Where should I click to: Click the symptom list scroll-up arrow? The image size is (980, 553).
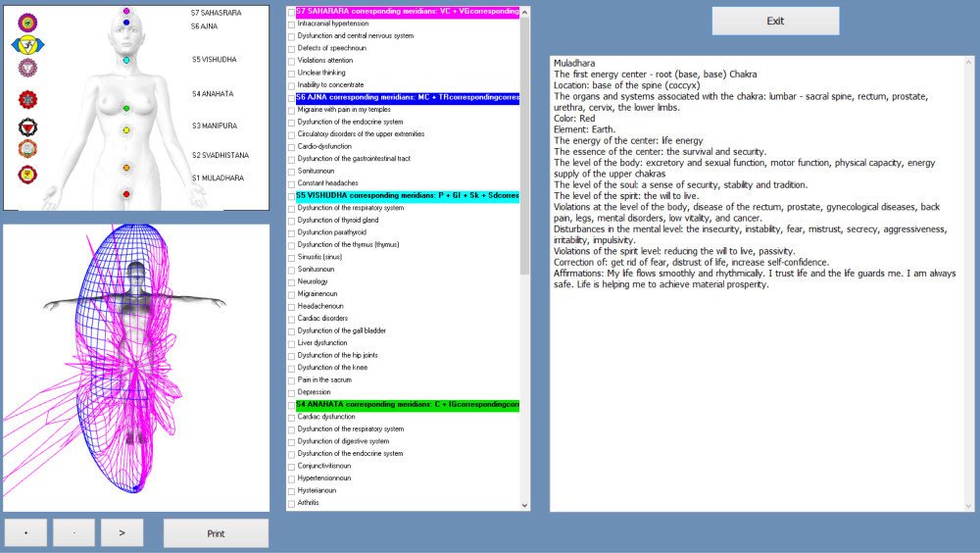(524, 13)
